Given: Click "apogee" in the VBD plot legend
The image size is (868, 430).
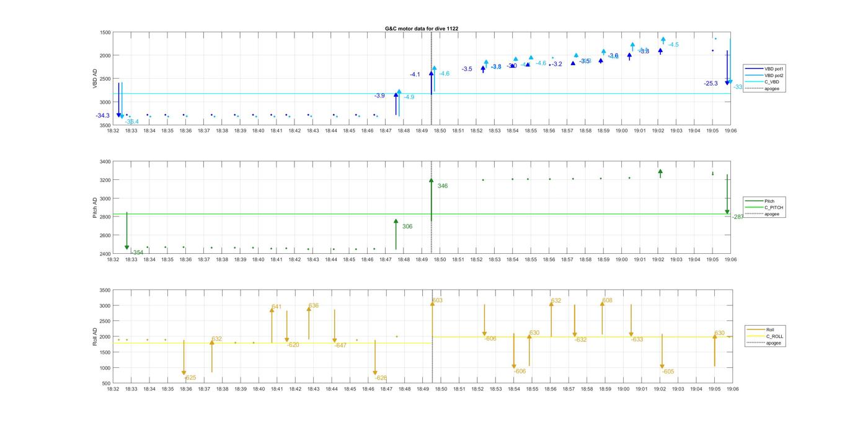Looking at the screenshot, I should [763, 89].
